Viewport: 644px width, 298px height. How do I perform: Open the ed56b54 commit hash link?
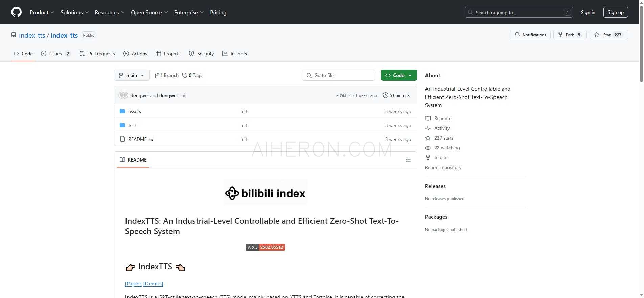(344, 95)
